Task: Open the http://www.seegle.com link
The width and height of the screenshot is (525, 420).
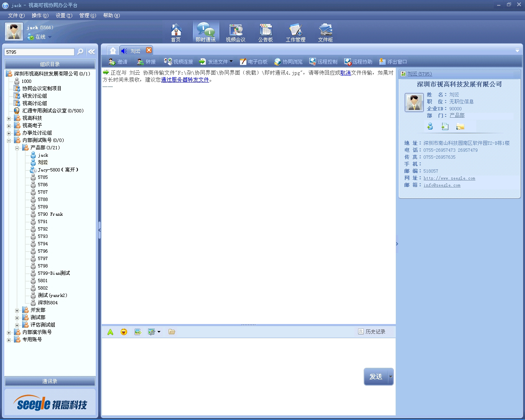Action: pyautogui.click(x=449, y=178)
